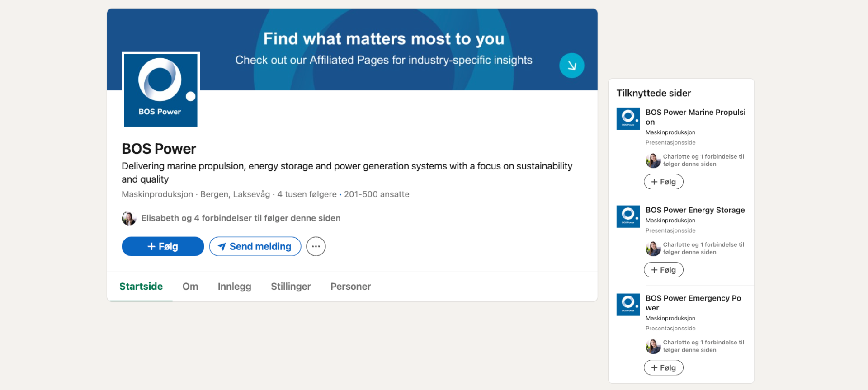The image size is (868, 390).
Task: Open BOS Power Marine Propulsion logo
Action: pyautogui.click(x=628, y=119)
